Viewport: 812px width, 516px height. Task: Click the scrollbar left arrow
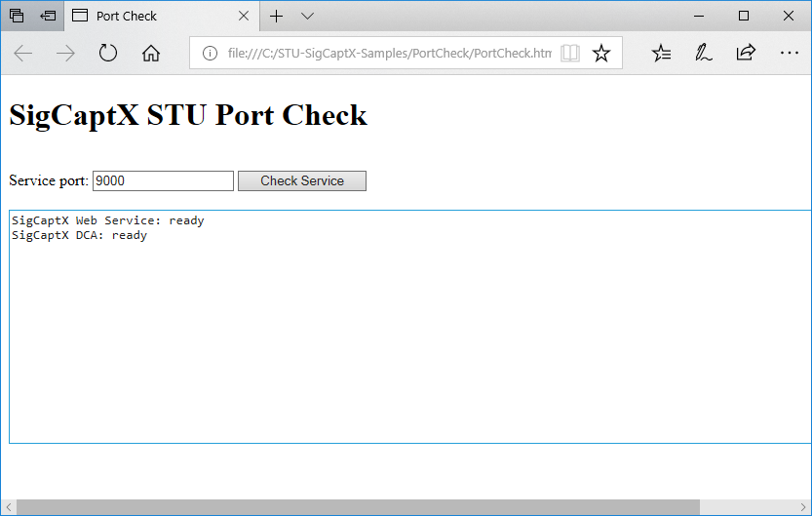[8, 506]
